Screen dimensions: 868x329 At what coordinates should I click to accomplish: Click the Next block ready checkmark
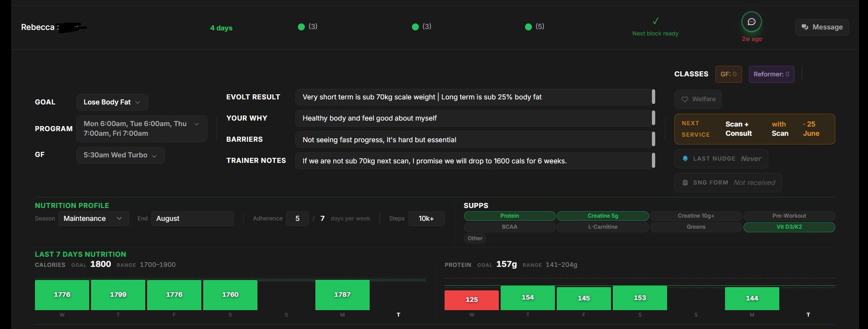tap(656, 21)
